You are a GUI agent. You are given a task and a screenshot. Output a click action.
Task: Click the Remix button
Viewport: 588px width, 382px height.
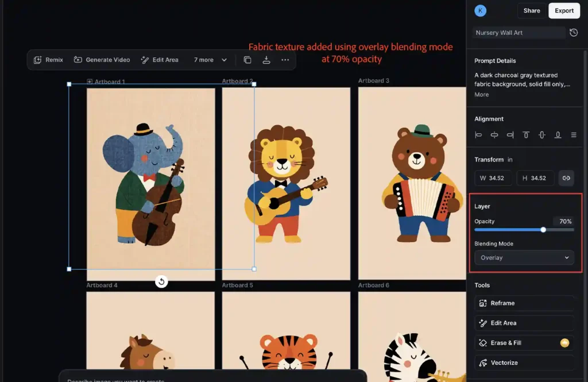(x=48, y=60)
